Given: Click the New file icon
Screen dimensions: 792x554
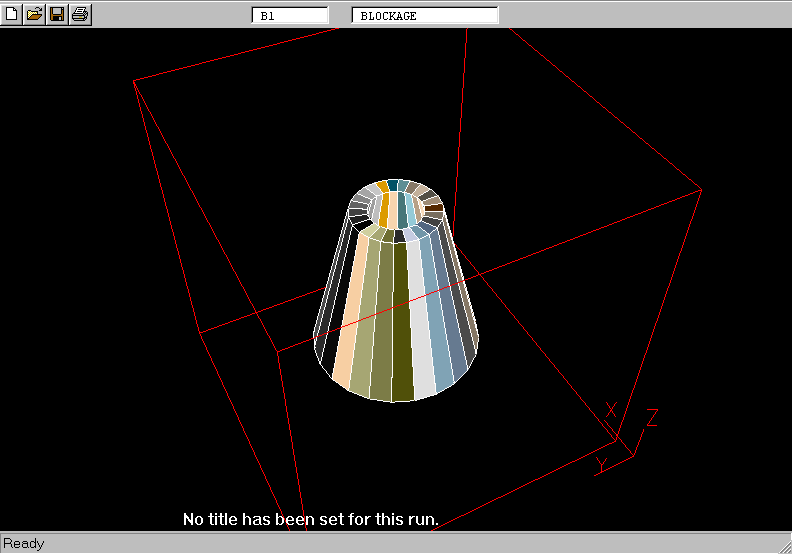Looking at the screenshot, I should [x=12, y=14].
